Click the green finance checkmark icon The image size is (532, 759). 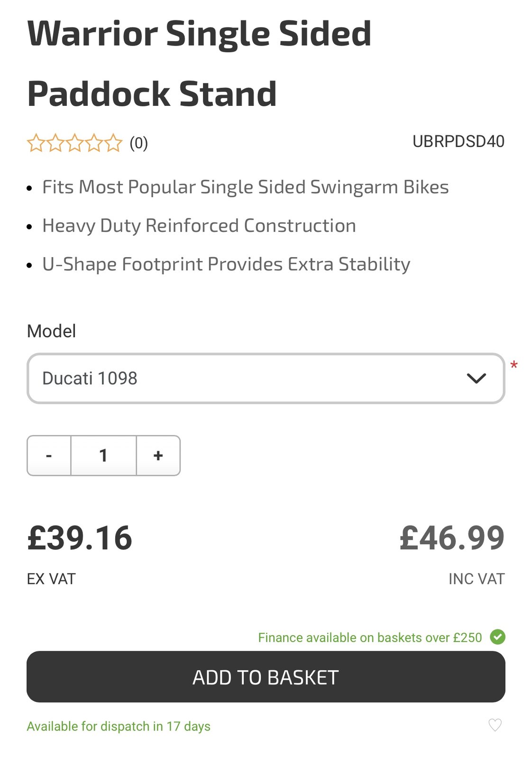coord(497,637)
